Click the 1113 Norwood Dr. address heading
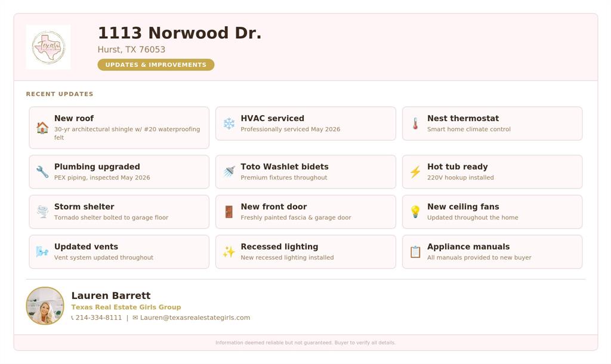Image resolution: width=611 pixels, height=364 pixels. tap(180, 33)
